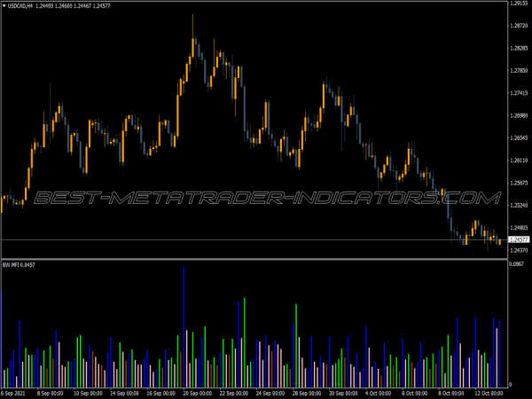
Task: Click the 24 Sep 00:00 time label
Action: pyautogui.click(x=270, y=393)
